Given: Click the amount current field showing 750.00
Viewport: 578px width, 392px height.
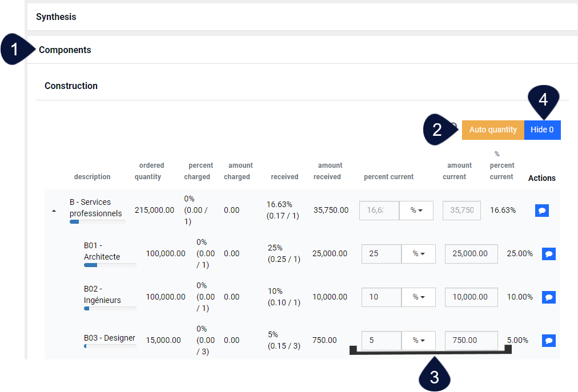Looking at the screenshot, I should pos(471,340).
